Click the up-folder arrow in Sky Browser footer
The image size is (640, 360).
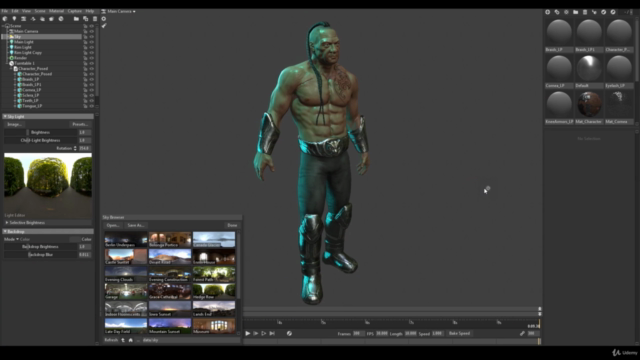click(x=123, y=340)
